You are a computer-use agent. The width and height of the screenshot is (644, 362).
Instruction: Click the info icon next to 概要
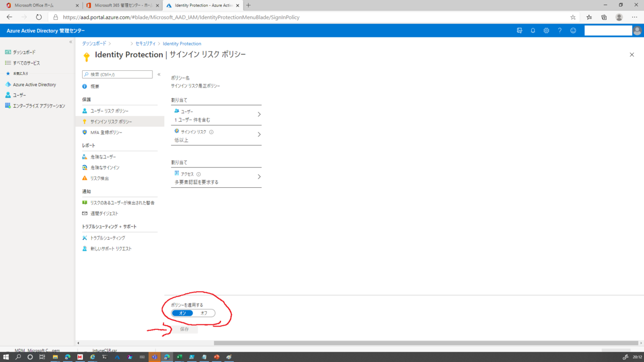coord(85,86)
